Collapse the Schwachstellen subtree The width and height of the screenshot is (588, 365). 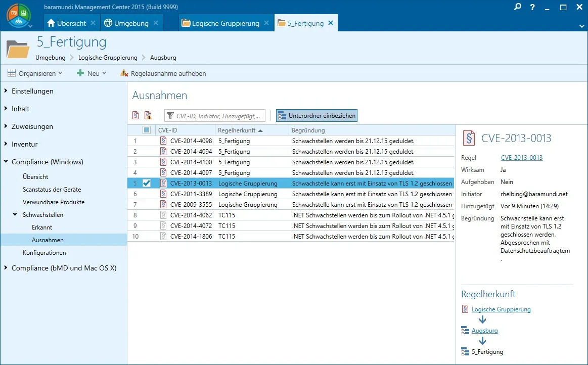click(x=15, y=214)
